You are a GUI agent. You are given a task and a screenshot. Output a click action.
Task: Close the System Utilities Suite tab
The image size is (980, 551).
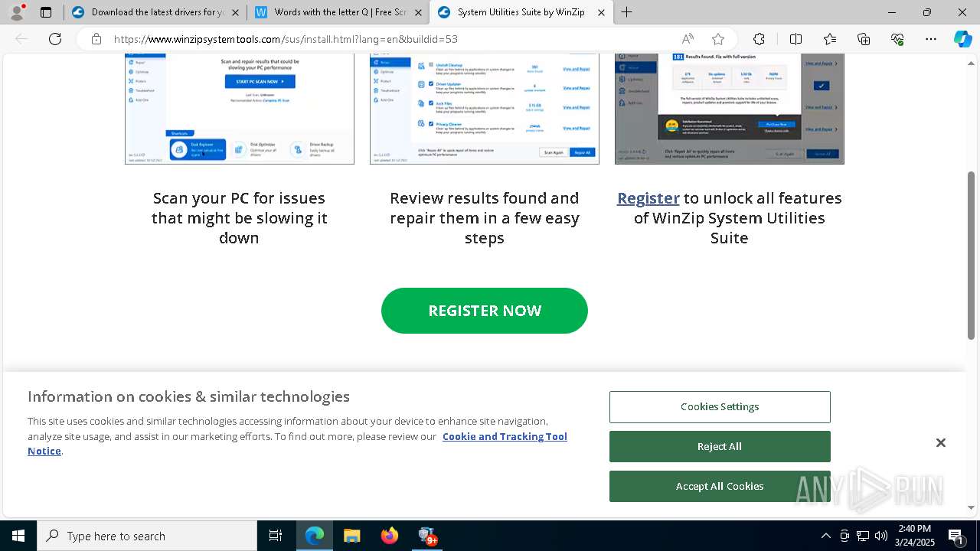click(601, 12)
